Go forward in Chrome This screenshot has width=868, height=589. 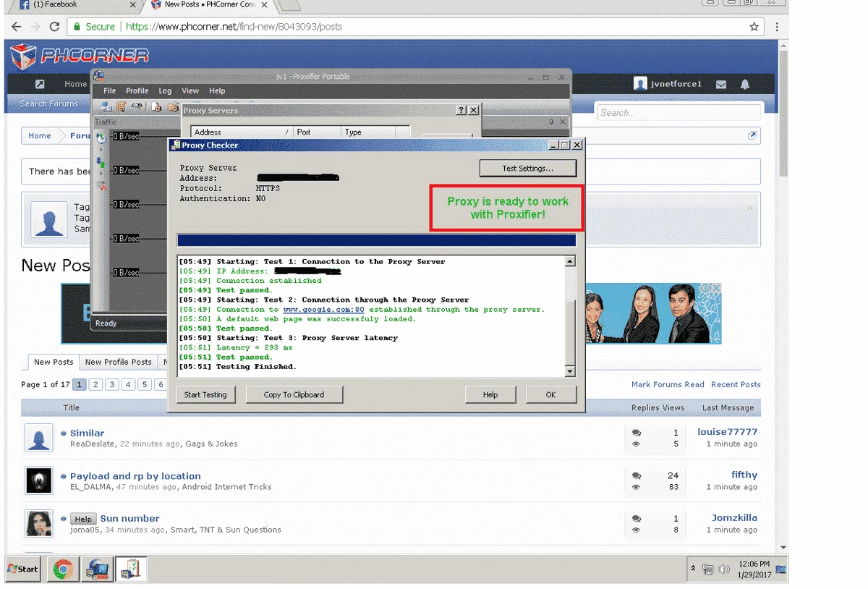tap(35, 27)
